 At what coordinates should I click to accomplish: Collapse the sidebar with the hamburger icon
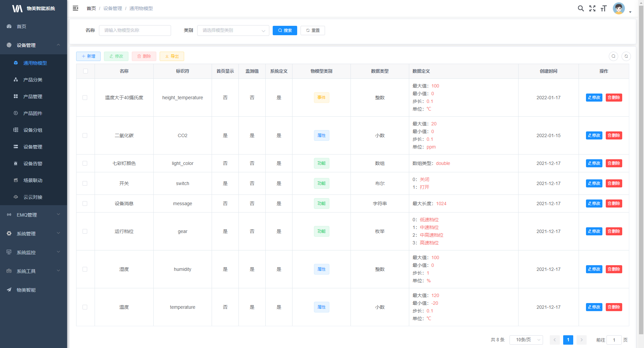75,8
